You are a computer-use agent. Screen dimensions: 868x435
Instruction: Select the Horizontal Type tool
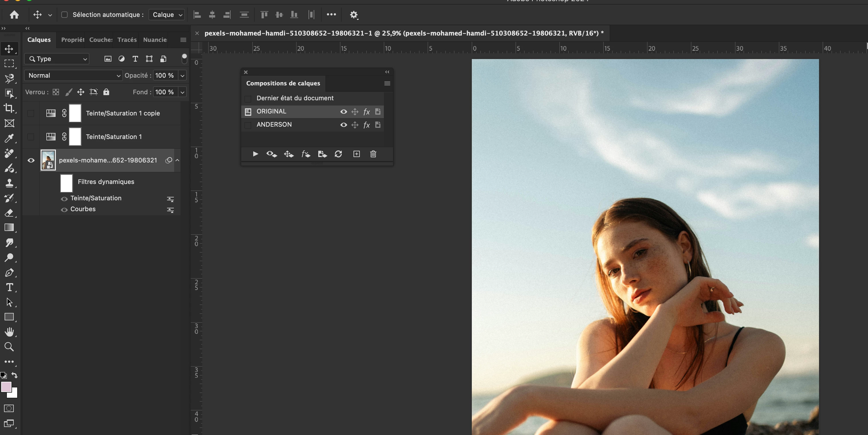click(x=9, y=287)
